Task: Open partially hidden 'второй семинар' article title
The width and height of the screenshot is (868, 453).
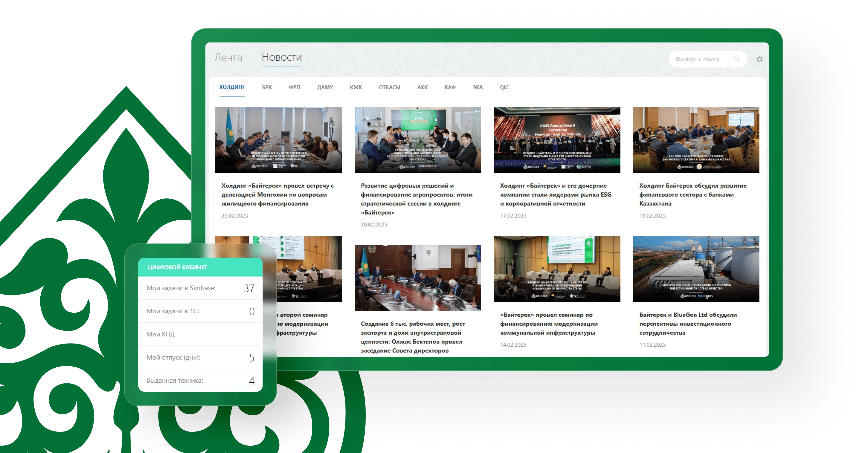Action: tap(302, 323)
